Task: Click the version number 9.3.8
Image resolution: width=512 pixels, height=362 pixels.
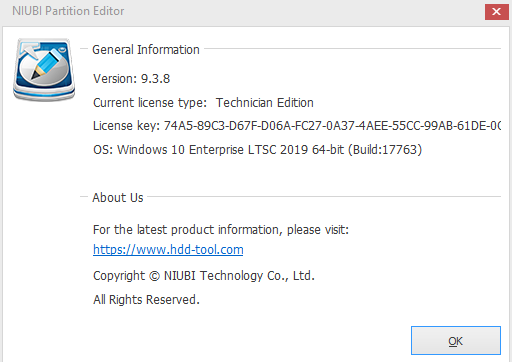Action: 155,79
